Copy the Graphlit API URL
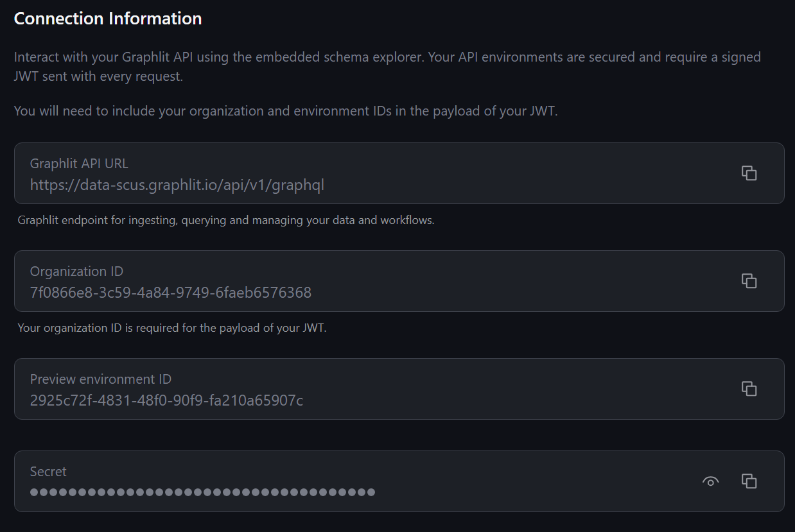 click(749, 173)
